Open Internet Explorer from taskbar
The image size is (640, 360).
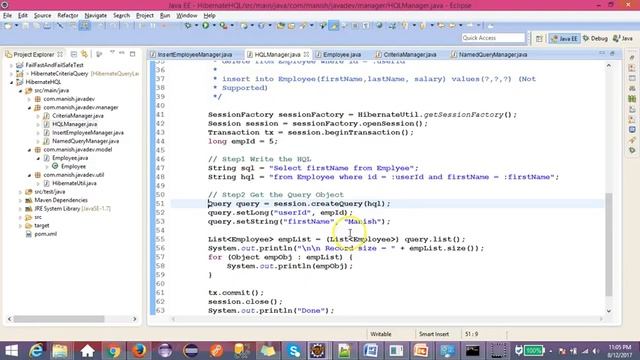[36, 351]
